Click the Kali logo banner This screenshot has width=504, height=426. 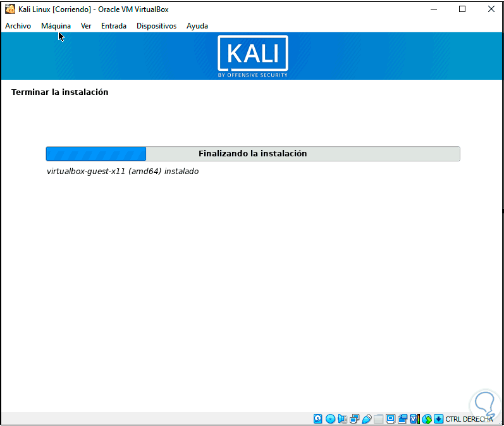[x=253, y=56]
